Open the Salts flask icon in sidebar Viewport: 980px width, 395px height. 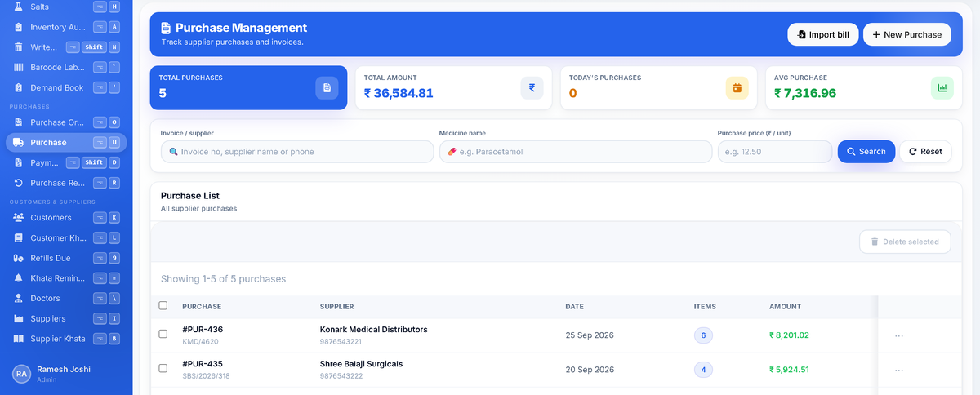18,7
